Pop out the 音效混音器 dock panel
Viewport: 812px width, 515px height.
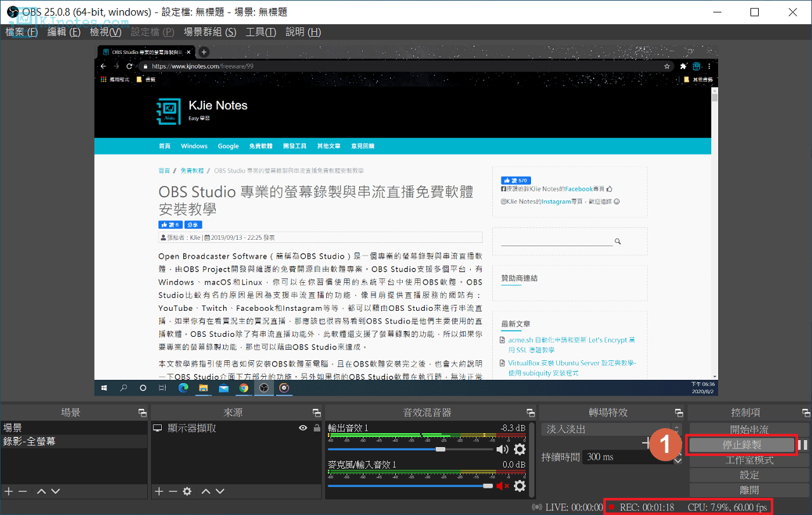pyautogui.click(x=530, y=413)
